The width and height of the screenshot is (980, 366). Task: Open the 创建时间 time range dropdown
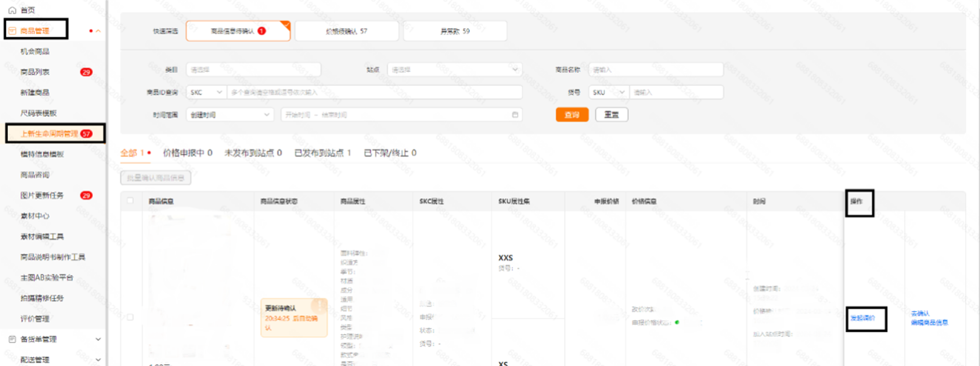(230, 115)
